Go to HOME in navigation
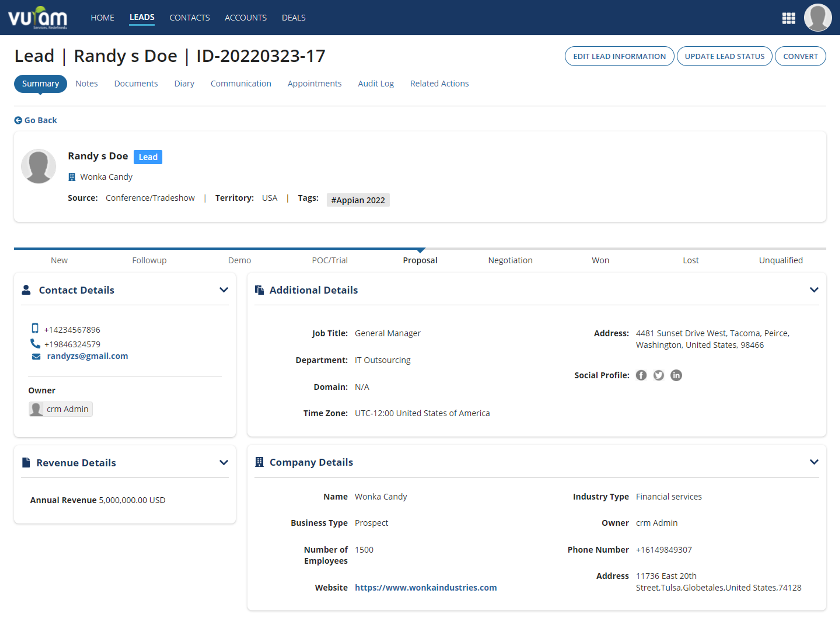The width and height of the screenshot is (840, 629). [103, 18]
